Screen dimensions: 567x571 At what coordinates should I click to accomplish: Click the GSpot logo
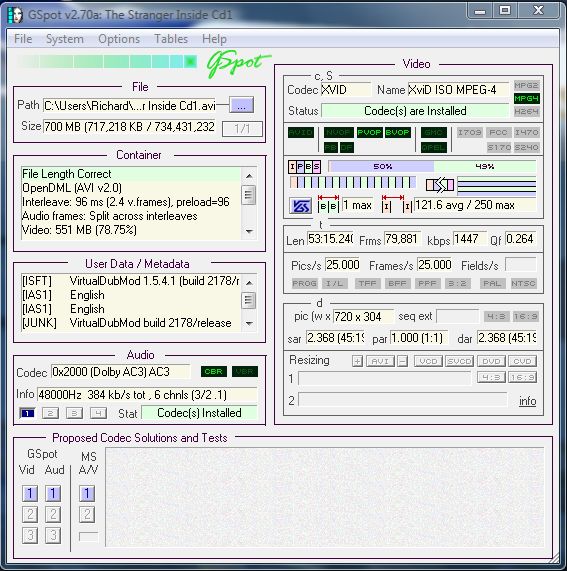point(239,64)
